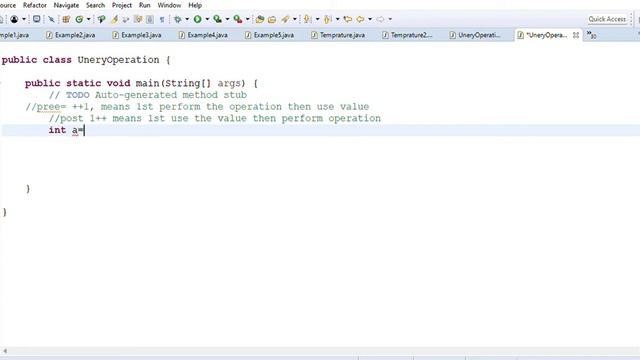Open the Forward history dropdown arrow
The width and height of the screenshot is (640, 360).
[x=390, y=19]
